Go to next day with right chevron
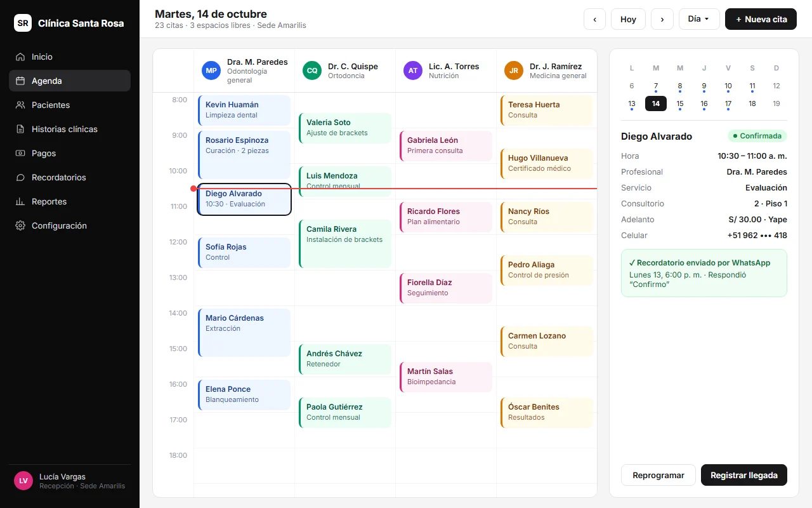 click(x=662, y=19)
